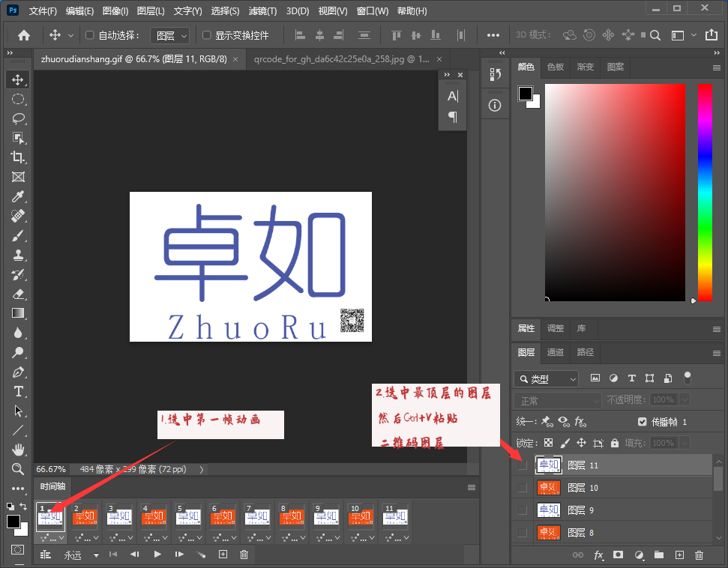The height and width of the screenshot is (568, 728).
Task: Select frame 6 thumbnail in the timeline
Action: 223,516
